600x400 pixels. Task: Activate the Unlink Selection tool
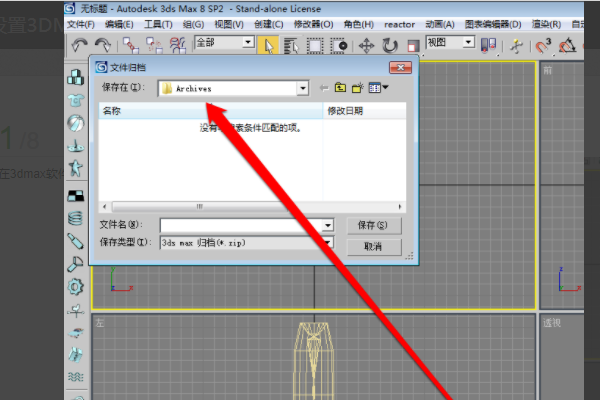(154, 46)
